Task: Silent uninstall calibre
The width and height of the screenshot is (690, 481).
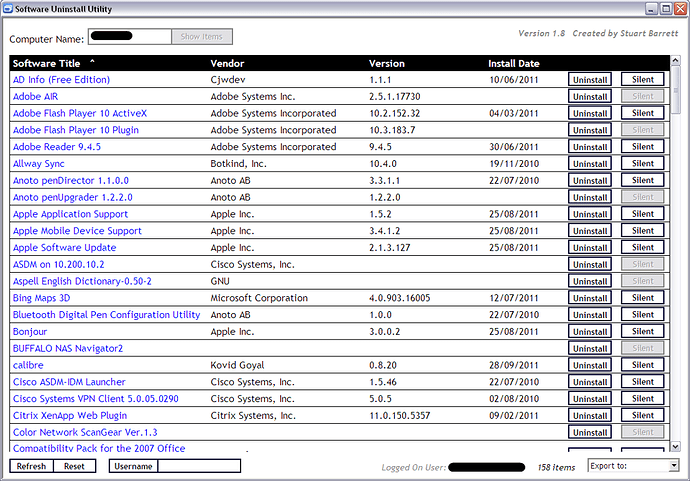Action: (642, 365)
